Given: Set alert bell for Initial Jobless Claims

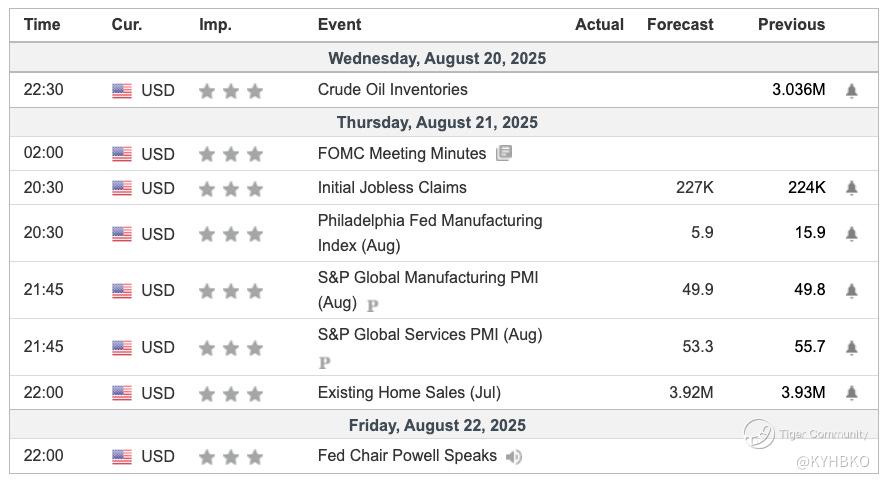Looking at the screenshot, I should 851,188.
